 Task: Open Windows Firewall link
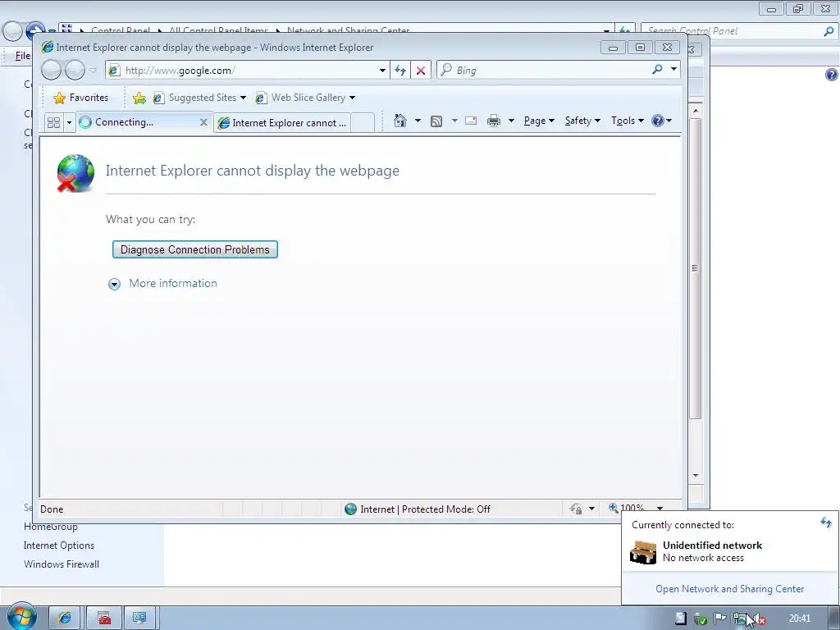click(61, 564)
